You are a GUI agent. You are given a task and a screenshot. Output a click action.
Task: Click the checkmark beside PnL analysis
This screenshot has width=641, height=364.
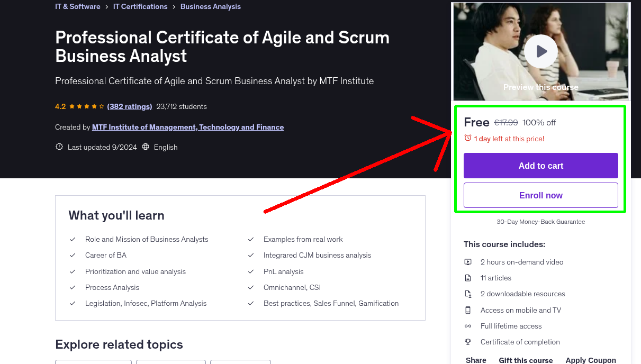coord(250,271)
